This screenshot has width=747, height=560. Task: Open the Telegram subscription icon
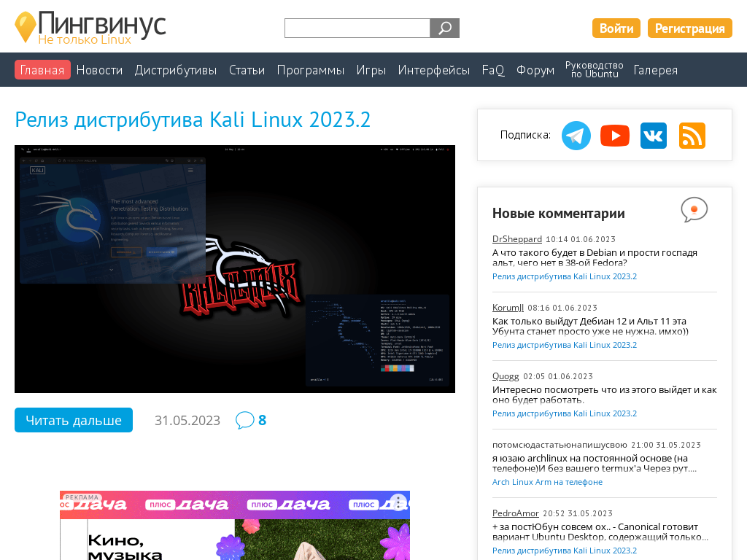coord(576,136)
